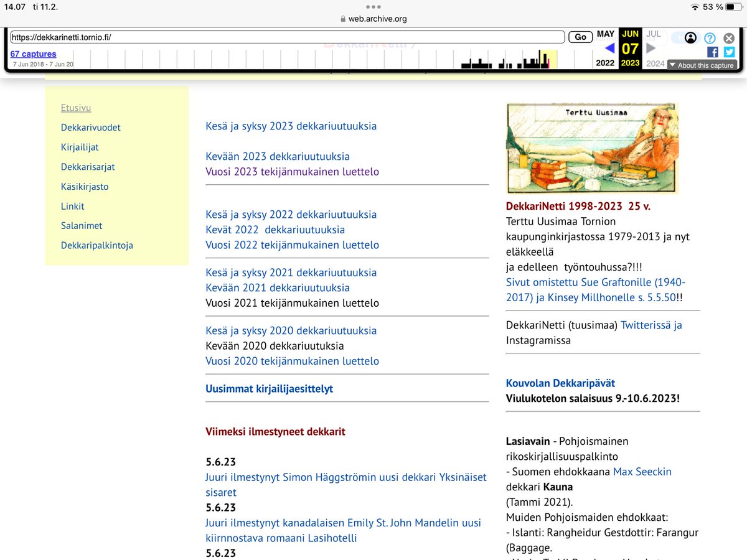Image resolution: width=747 pixels, height=560 pixels.
Task: Share this capture on Twitter
Action: tap(729, 52)
